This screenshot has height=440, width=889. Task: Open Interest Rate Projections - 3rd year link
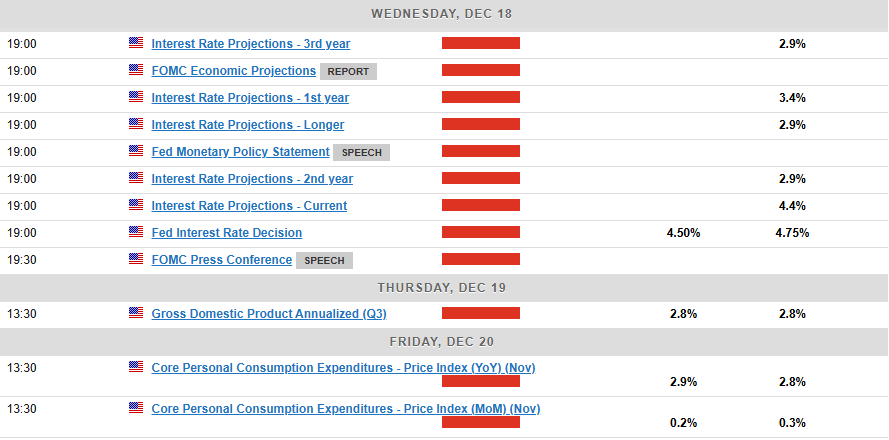pos(251,44)
